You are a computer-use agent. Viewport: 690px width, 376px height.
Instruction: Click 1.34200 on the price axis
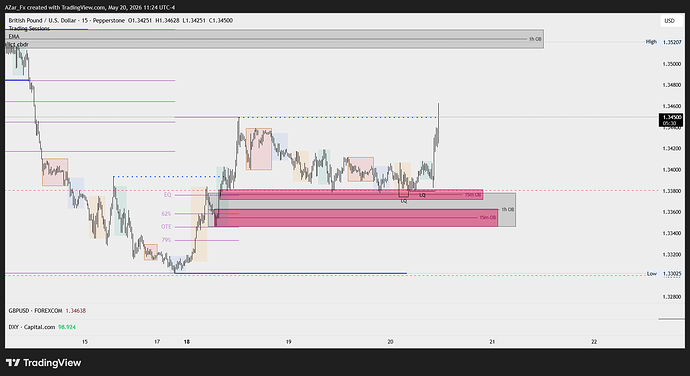672,148
